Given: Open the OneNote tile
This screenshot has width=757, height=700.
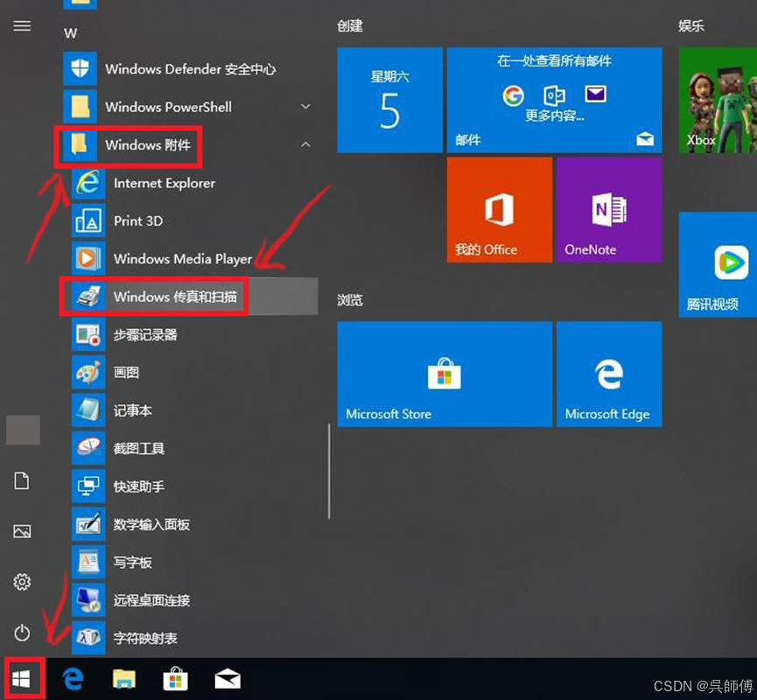Looking at the screenshot, I should (x=609, y=210).
